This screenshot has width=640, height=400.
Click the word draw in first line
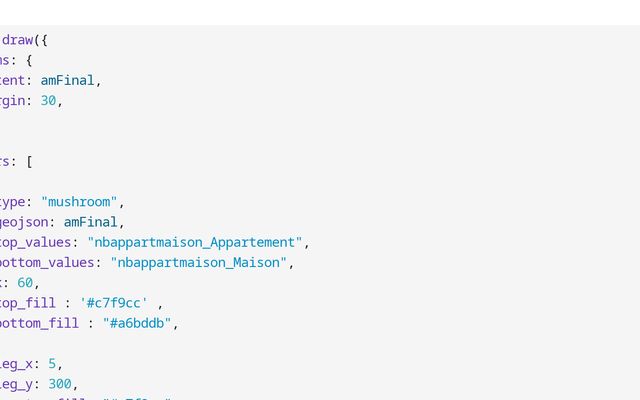pos(17,40)
